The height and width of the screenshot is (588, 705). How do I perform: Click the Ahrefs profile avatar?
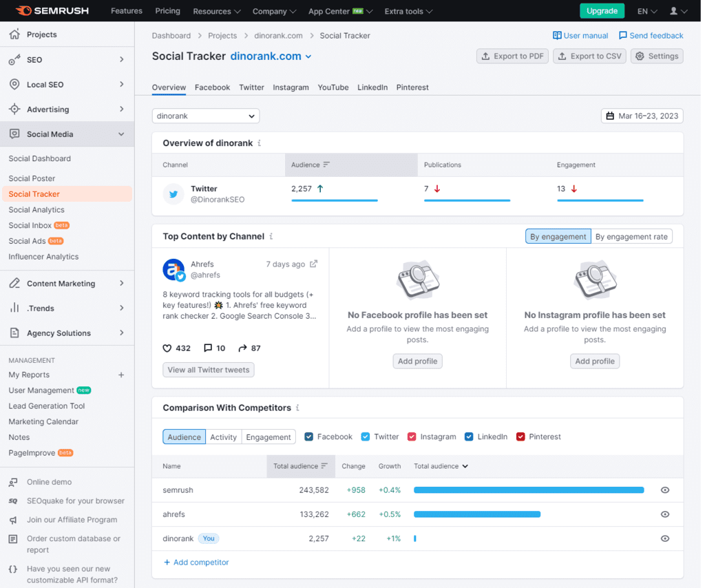[173, 270]
